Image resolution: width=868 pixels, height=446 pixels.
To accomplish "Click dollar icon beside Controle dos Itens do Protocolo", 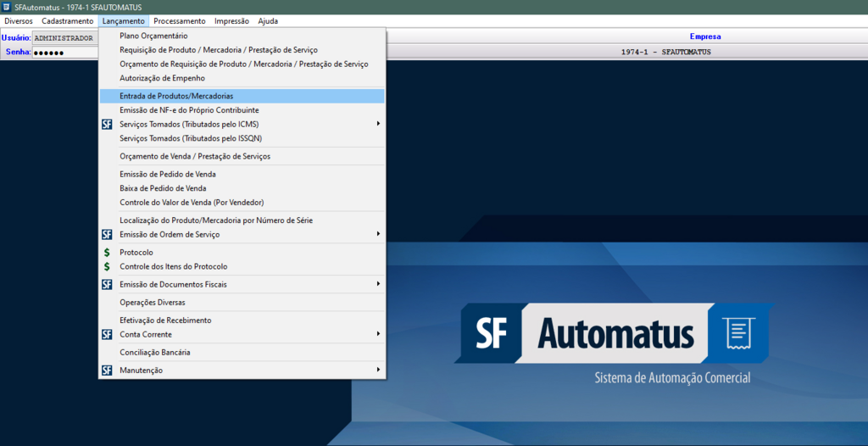I will click(x=107, y=266).
